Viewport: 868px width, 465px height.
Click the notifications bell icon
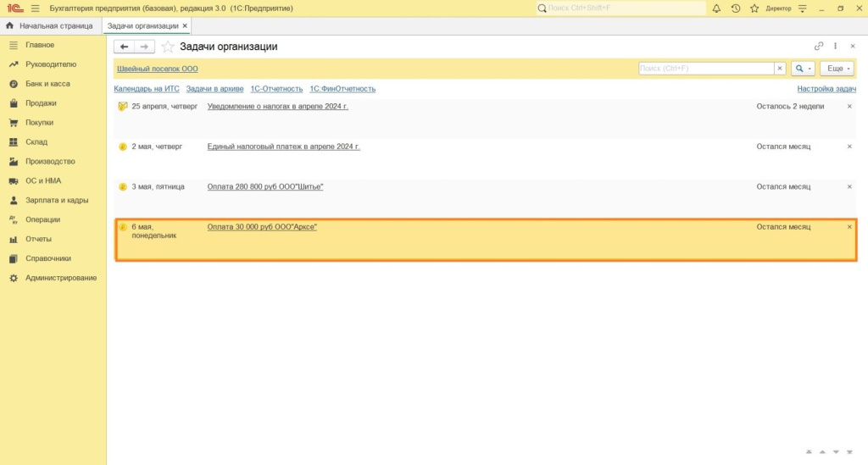pos(716,8)
